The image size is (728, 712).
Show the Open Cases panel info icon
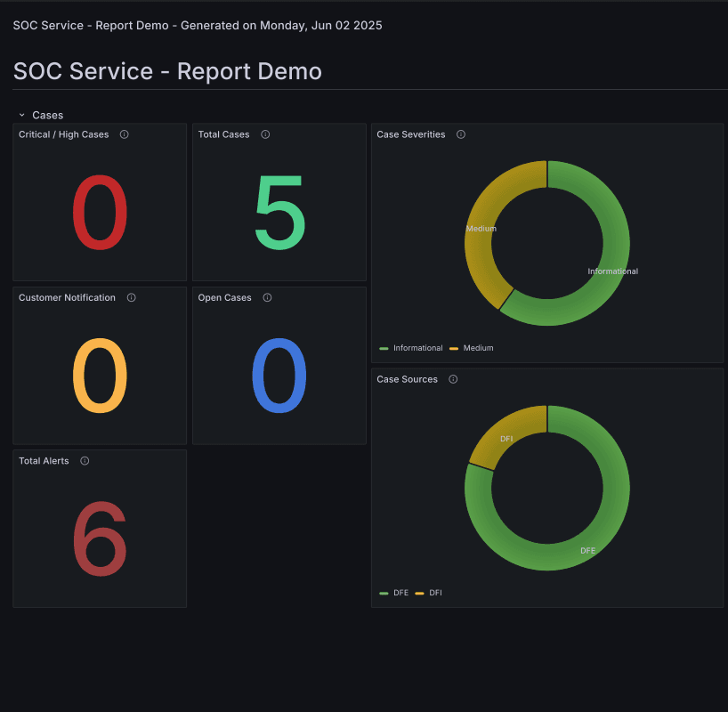pyautogui.click(x=267, y=297)
